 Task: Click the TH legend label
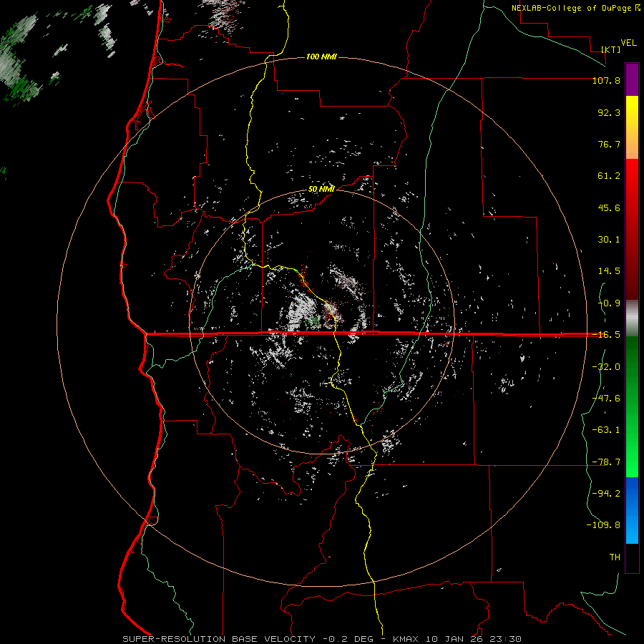point(615,557)
